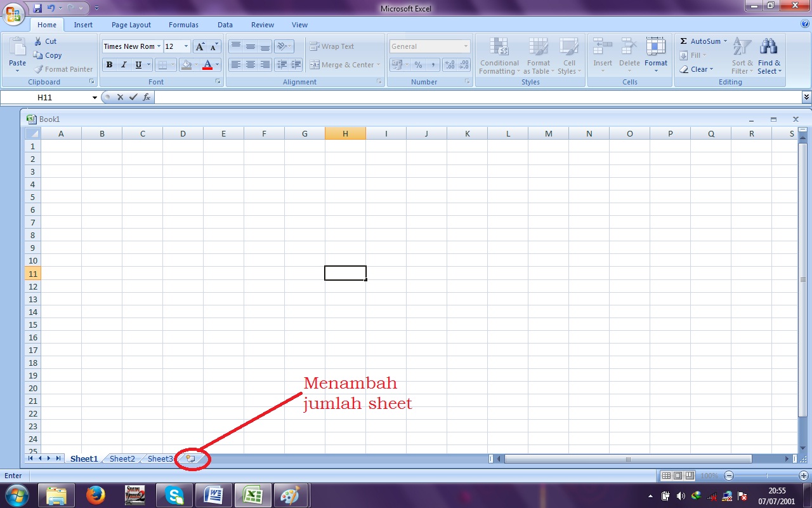Open the font name dropdown
This screenshot has width=812, height=508.
coord(159,46)
